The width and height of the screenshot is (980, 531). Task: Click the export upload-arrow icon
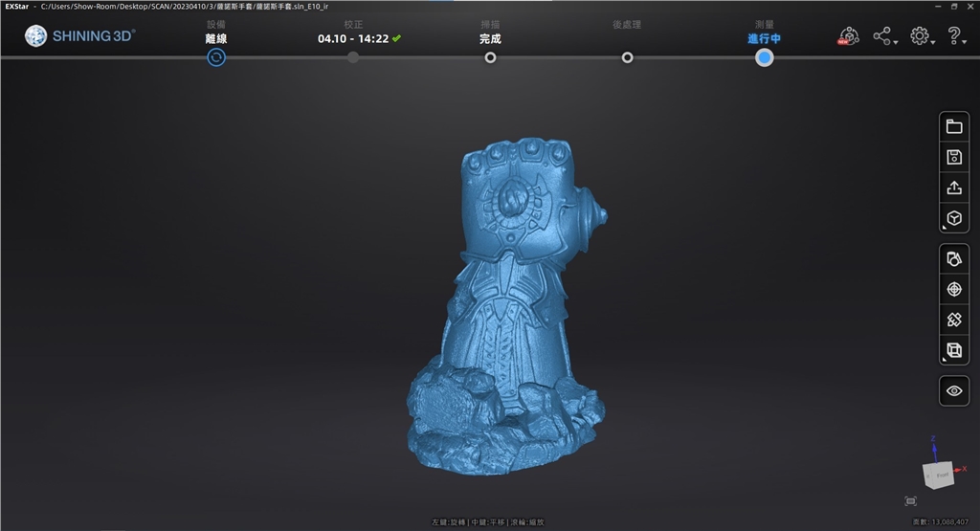click(x=953, y=188)
